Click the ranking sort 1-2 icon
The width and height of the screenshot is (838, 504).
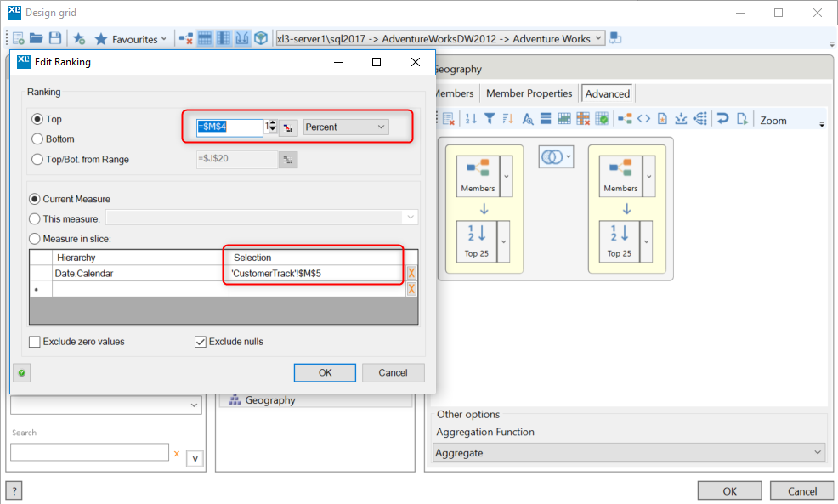pyautogui.click(x=471, y=119)
